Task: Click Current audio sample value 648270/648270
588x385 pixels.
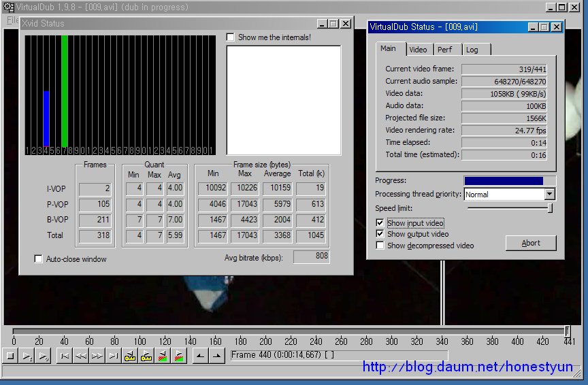Action: (x=504, y=82)
